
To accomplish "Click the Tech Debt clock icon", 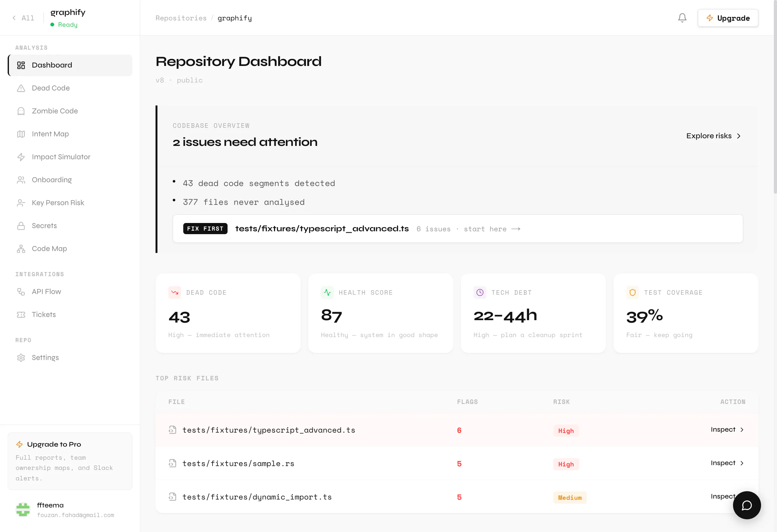I will (x=480, y=292).
